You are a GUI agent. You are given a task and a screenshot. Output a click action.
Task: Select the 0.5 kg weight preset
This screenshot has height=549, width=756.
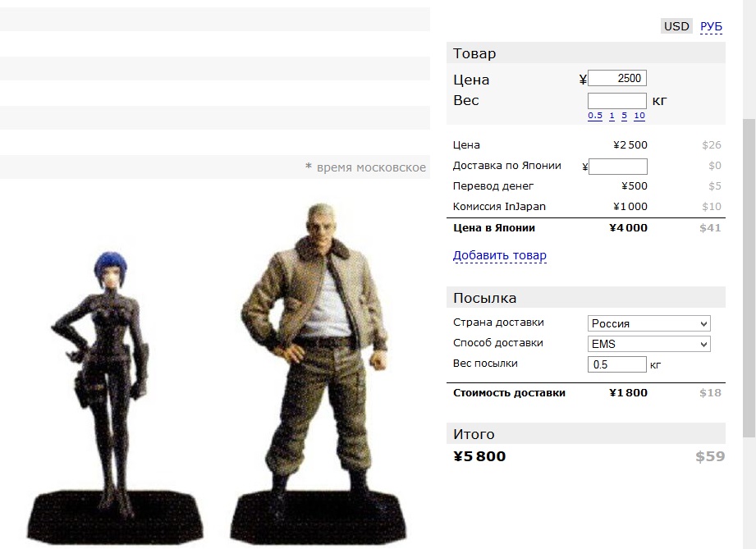595,116
